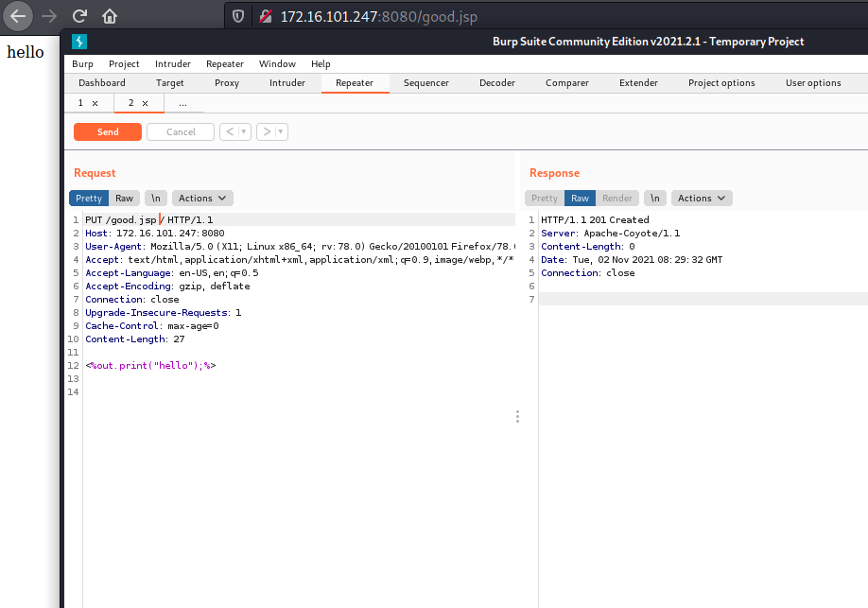Select the Repeater tool tab
The height and width of the screenshot is (608, 868).
click(355, 83)
